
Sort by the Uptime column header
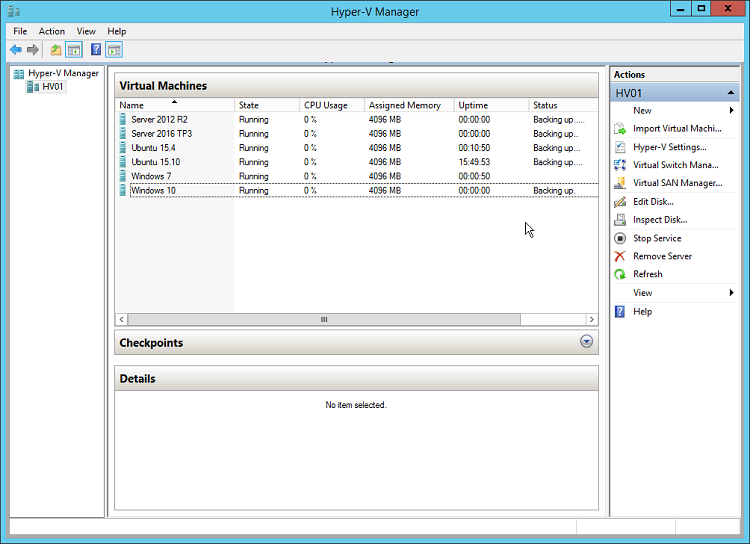491,105
